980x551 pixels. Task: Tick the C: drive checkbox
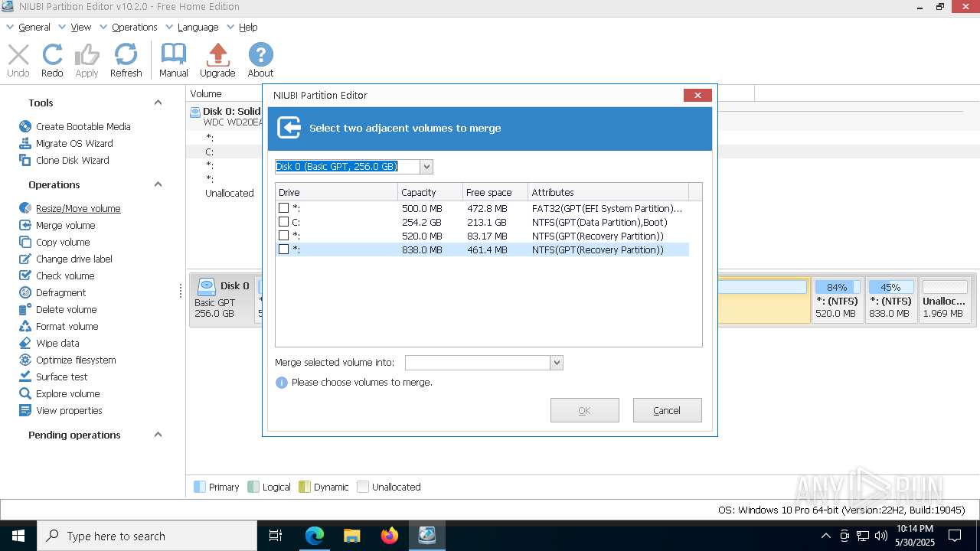click(283, 222)
